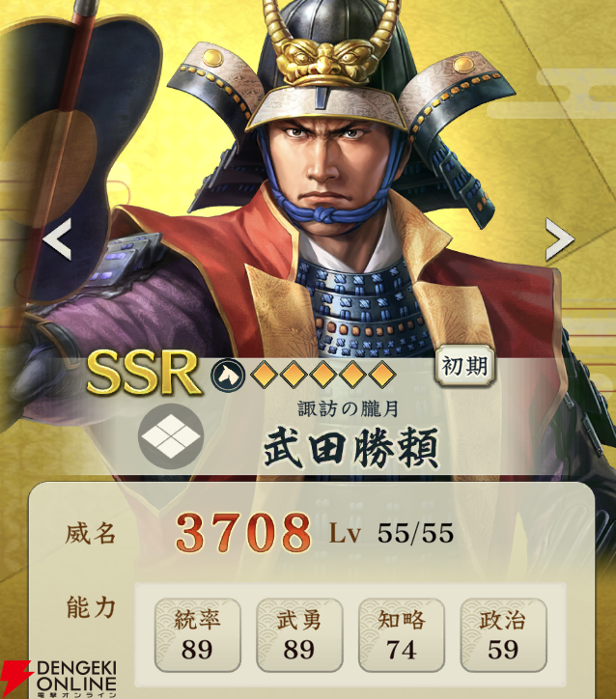Select the first orange rarity diamond
This screenshot has width=616, height=699.
[x=263, y=376]
